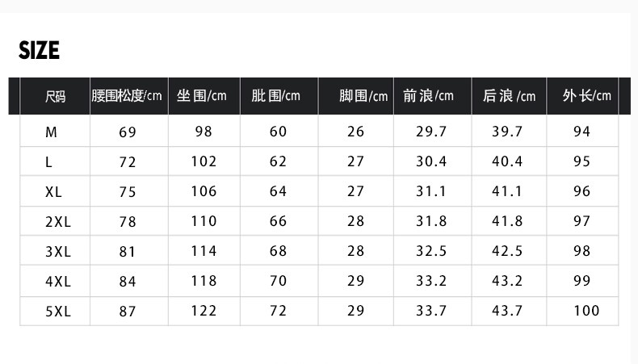Click the 5XL size row label
This screenshot has height=364, width=638.
57,311
